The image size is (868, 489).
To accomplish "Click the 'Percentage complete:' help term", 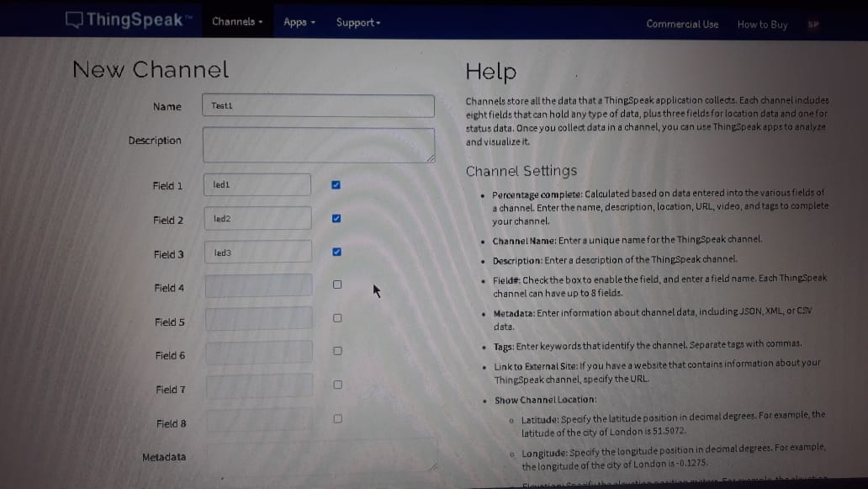I will (x=537, y=194).
